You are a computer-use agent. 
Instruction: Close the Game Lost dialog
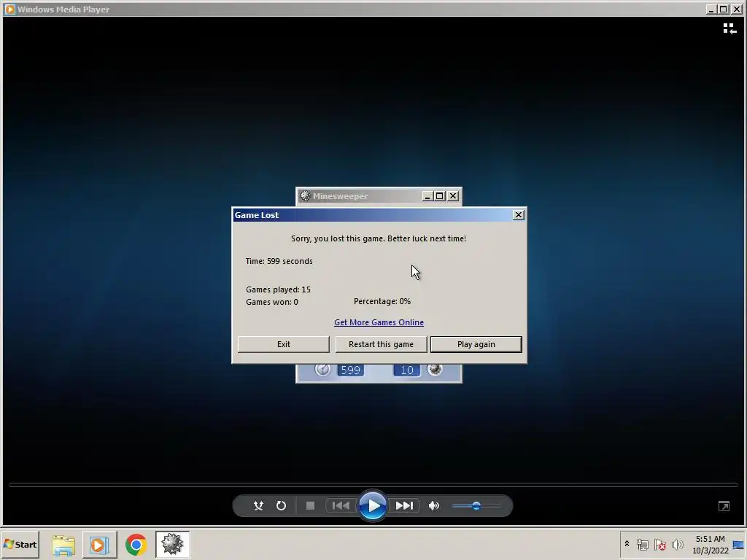pyautogui.click(x=519, y=215)
